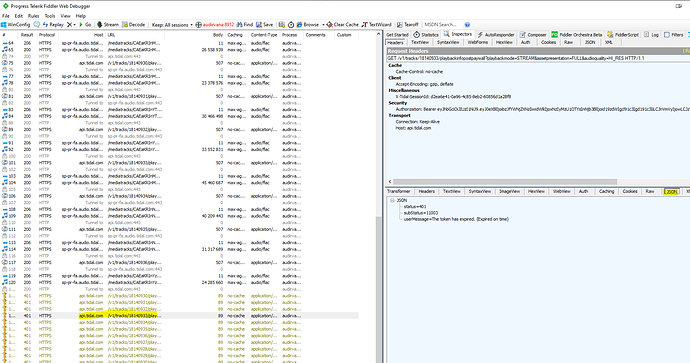This screenshot has height=363, width=690.
Task: Collapse the JSON tree root node
Action: 392,200
